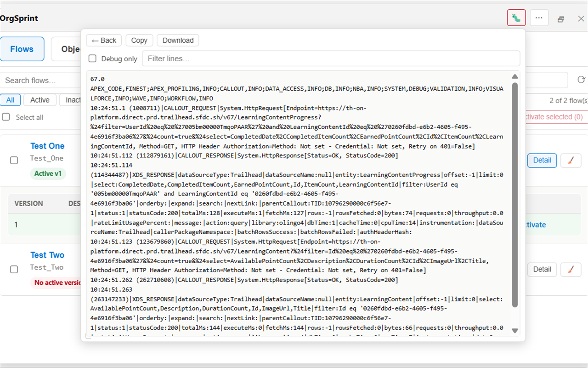Click the log scrollbar up arrow
The image size is (588, 368).
click(x=515, y=77)
